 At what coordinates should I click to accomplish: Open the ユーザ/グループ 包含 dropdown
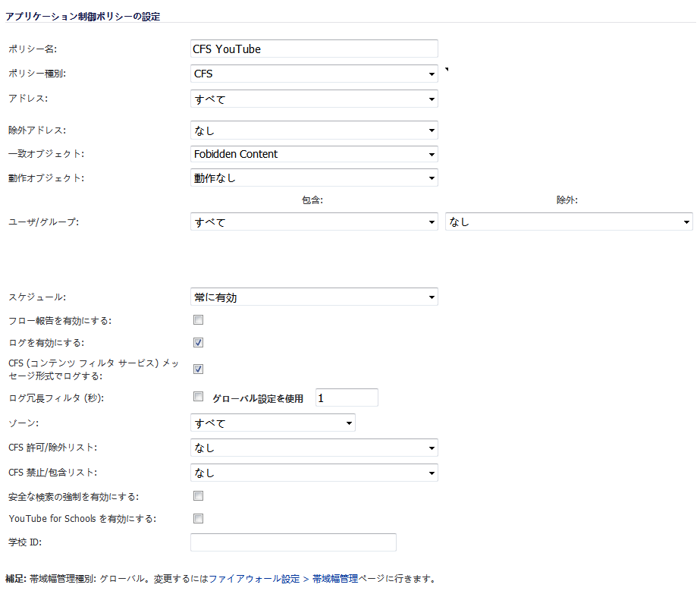click(x=314, y=222)
